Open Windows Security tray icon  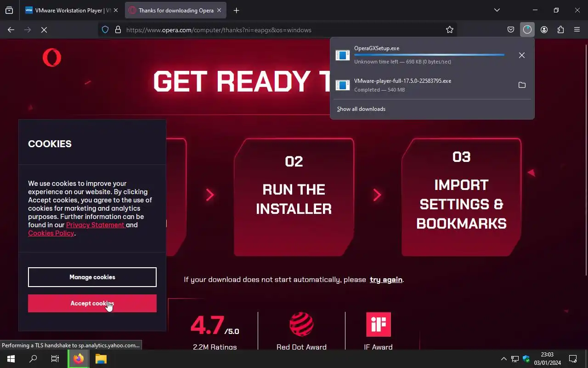[x=526, y=359]
